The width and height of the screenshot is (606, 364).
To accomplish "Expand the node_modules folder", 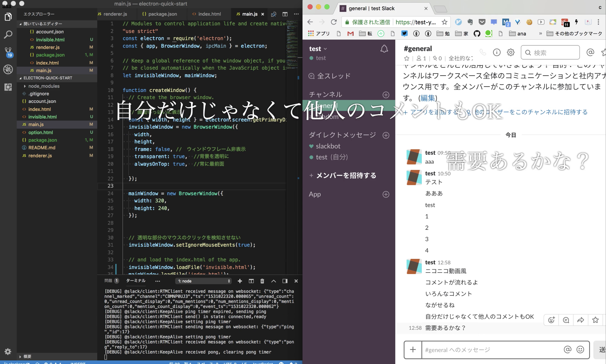I will (57, 86).
